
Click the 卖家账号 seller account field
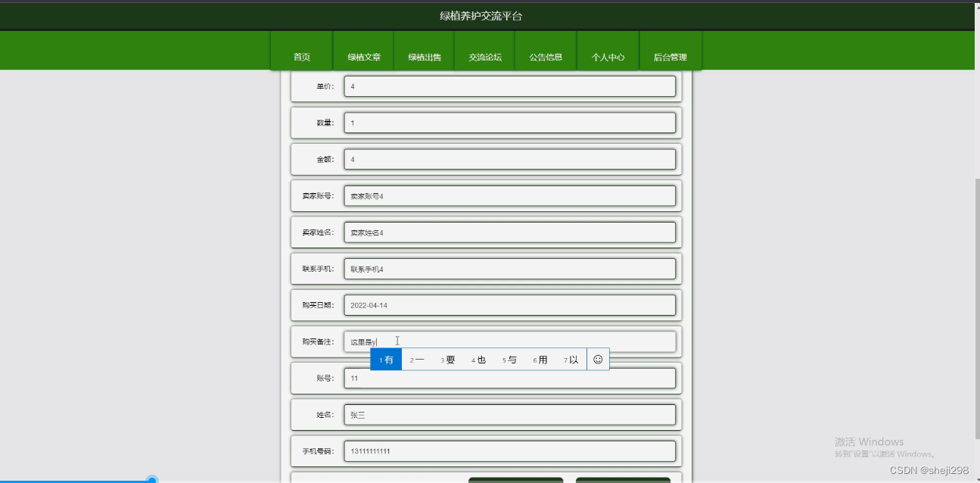pos(509,195)
